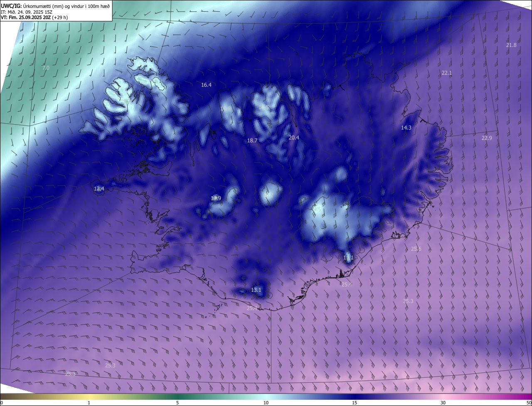
Task: Click the 25.6 value label on the map
Action: 416,249
